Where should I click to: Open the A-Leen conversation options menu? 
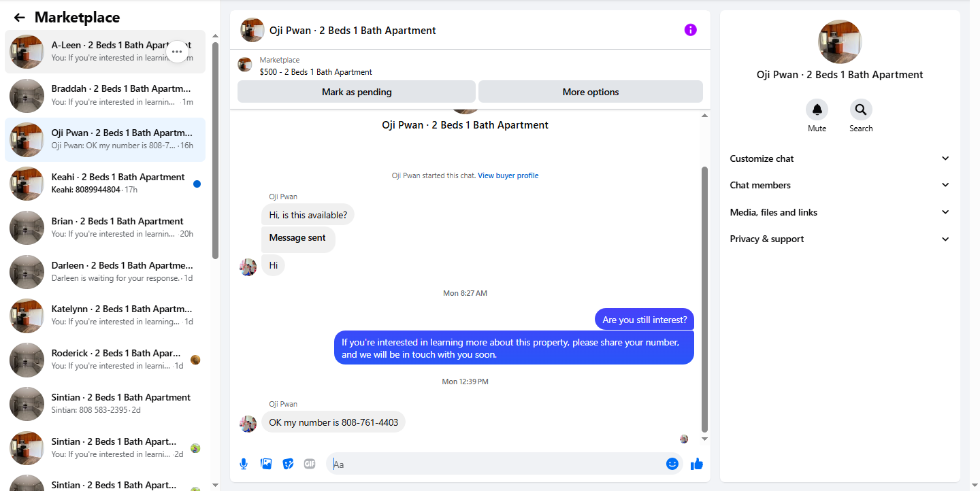click(x=177, y=51)
